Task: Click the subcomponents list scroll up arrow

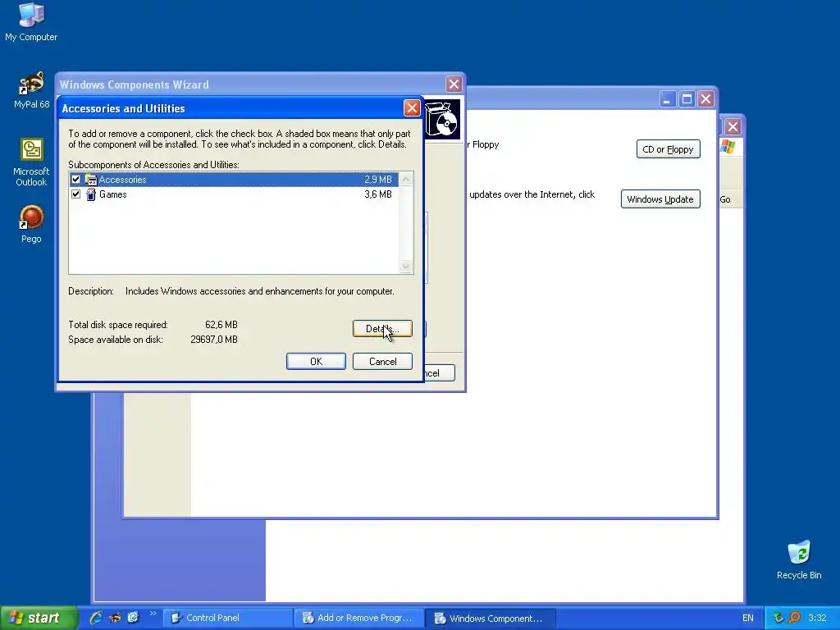Action: pos(406,180)
